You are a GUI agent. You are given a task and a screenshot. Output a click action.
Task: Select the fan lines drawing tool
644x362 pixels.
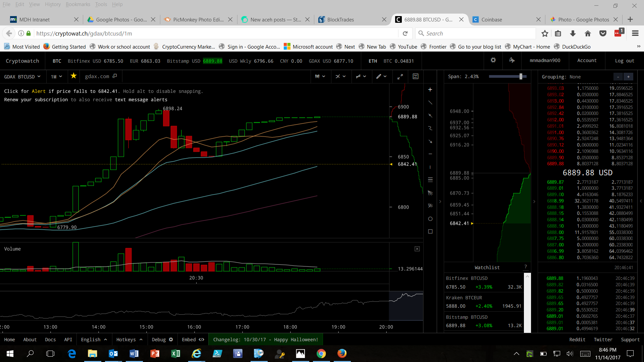(x=430, y=193)
